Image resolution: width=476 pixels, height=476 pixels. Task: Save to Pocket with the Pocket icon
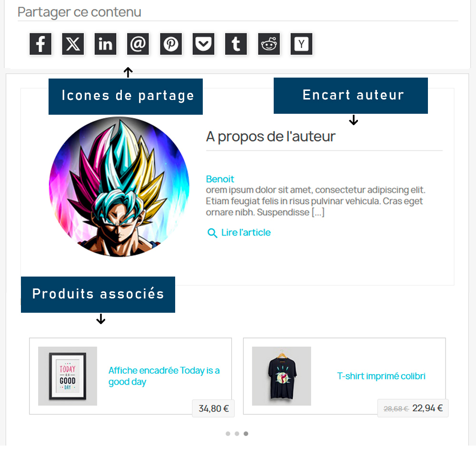coord(203,44)
